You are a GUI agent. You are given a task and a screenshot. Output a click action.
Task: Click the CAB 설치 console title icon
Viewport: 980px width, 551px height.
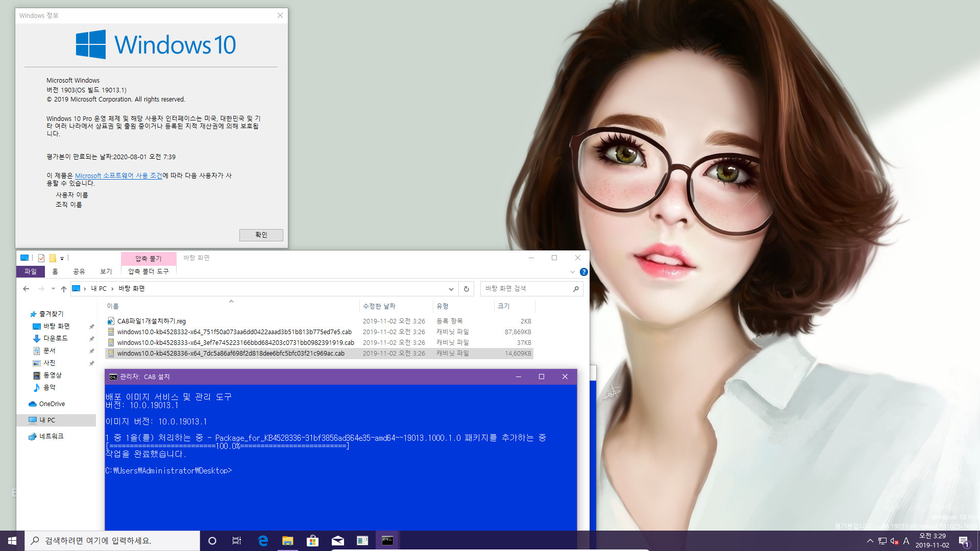[113, 377]
